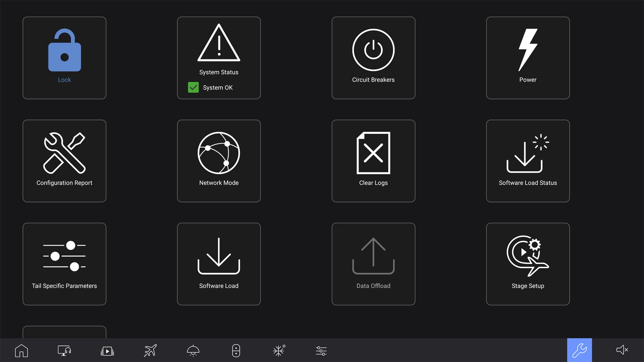Viewport: 644px width, 362px height.
Task: Check the Software Load Status
Action: point(528,161)
